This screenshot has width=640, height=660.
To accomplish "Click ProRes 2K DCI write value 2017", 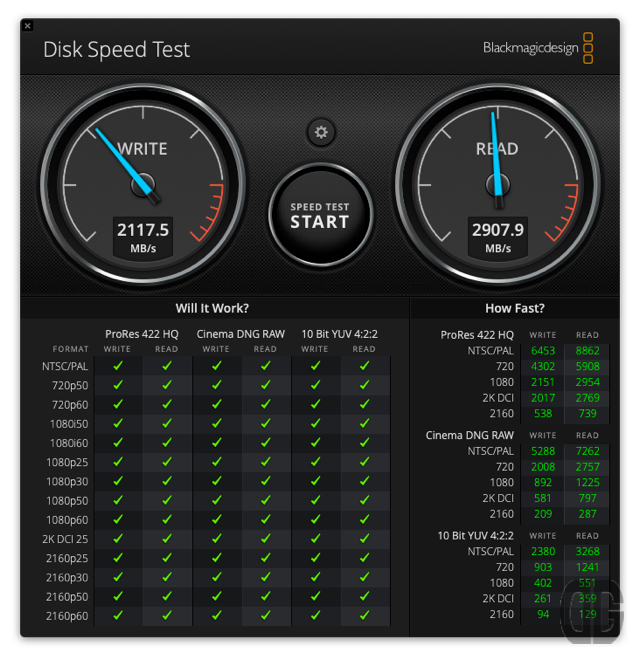I will point(543,398).
